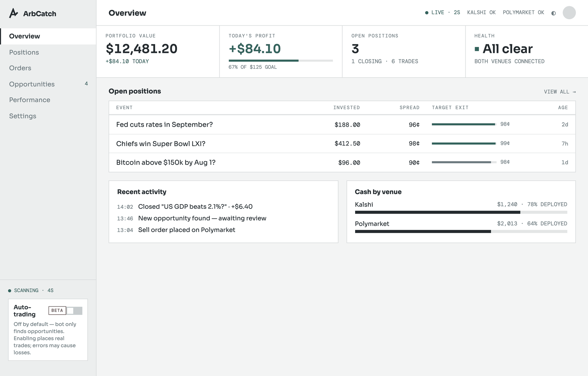Open the 14:02 Closed US GDP activity entry
This screenshot has width=588, height=376.
coord(185,206)
